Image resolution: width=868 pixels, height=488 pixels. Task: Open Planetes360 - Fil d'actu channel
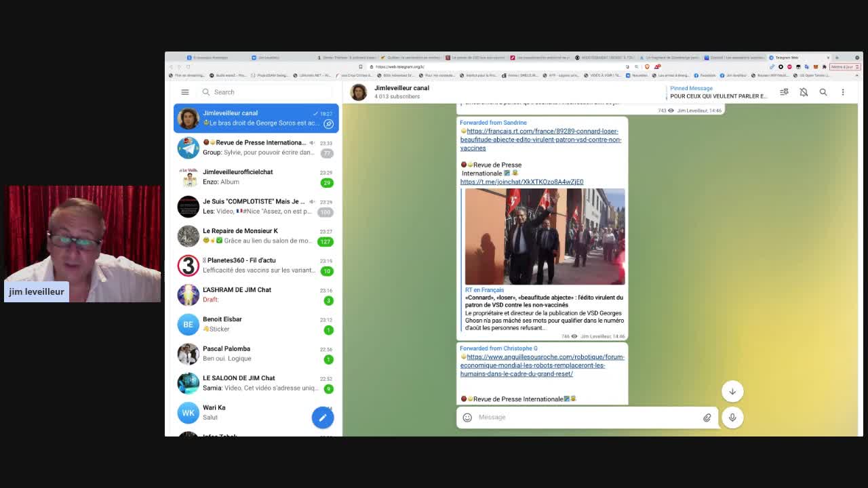pyautogui.click(x=256, y=265)
